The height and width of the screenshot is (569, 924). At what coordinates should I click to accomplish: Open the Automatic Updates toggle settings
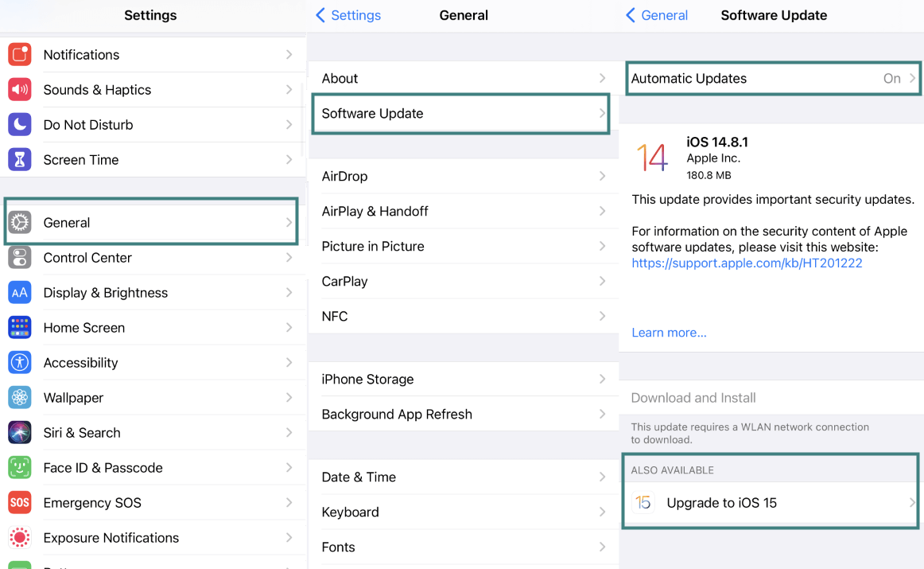pos(771,78)
